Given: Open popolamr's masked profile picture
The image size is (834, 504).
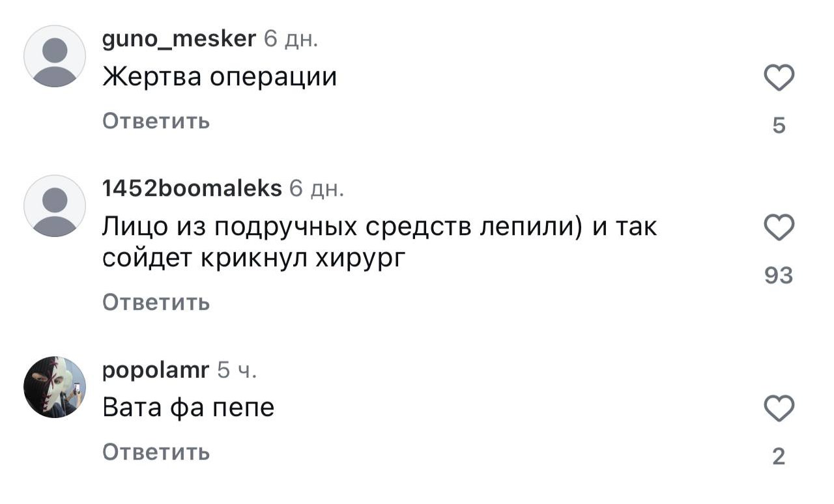Looking at the screenshot, I should (x=55, y=387).
